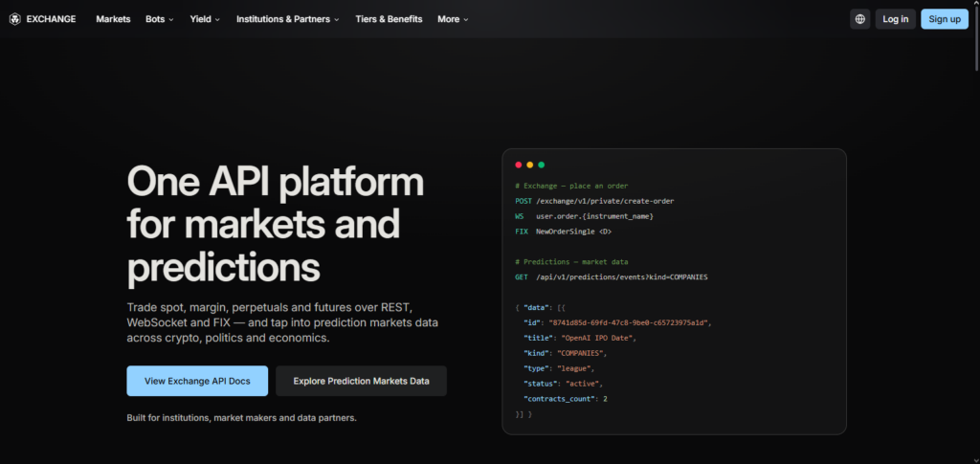Expand the Yield dropdown menu
Viewport: 980px width, 464px height.
pyautogui.click(x=205, y=19)
